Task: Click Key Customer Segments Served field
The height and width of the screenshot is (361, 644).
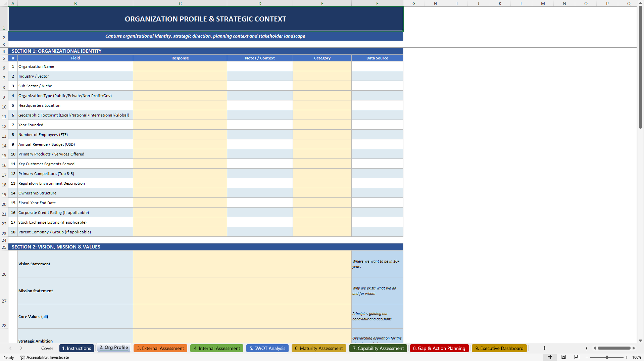Action: pos(76,164)
